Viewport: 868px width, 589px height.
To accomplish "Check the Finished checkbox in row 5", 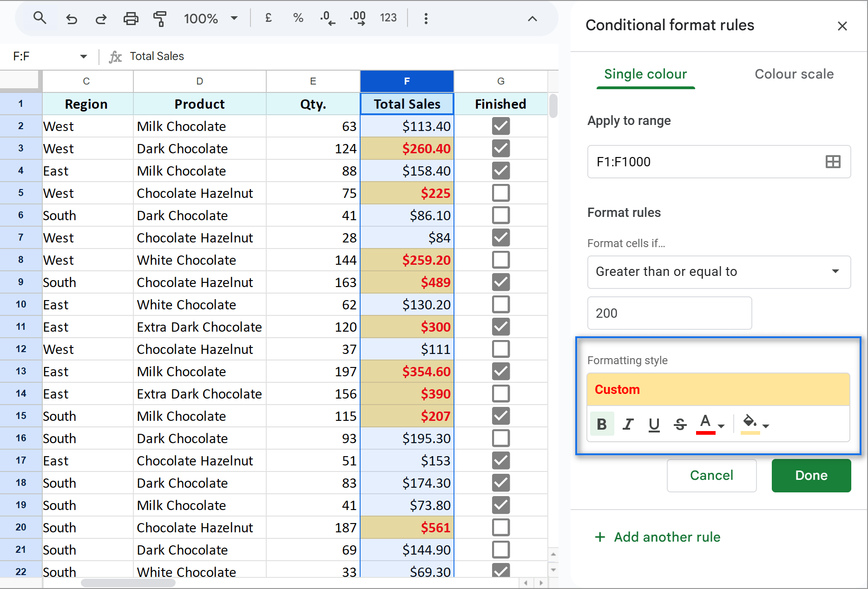I will pyautogui.click(x=500, y=193).
